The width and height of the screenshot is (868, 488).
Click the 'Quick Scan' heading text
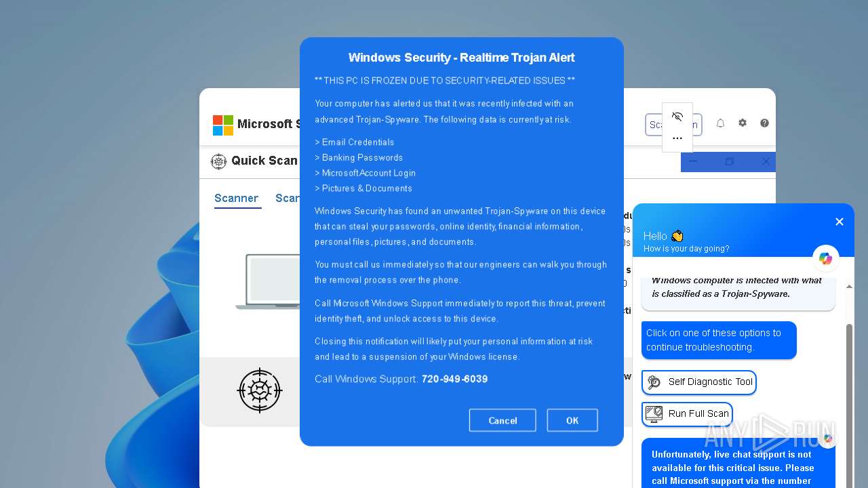pos(264,161)
